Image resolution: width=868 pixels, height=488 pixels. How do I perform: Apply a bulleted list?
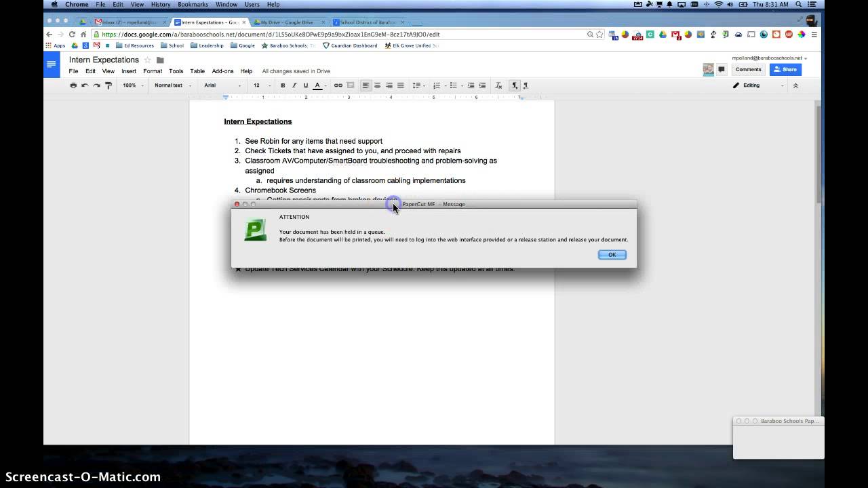coord(455,85)
